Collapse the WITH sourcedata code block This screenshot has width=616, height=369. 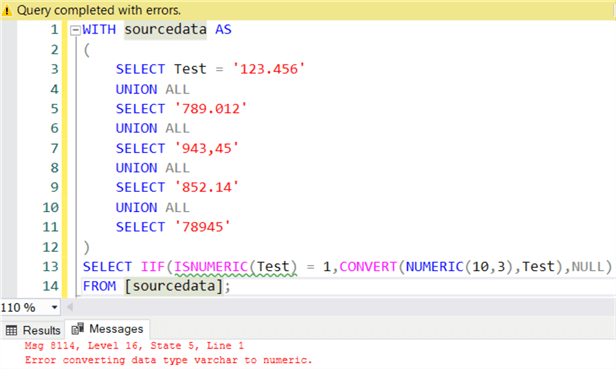[75, 30]
